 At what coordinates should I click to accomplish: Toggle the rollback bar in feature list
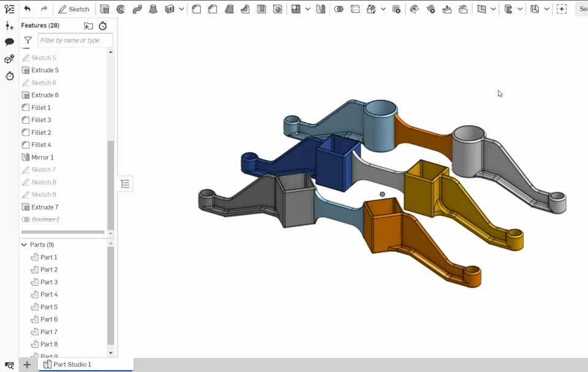62,232
